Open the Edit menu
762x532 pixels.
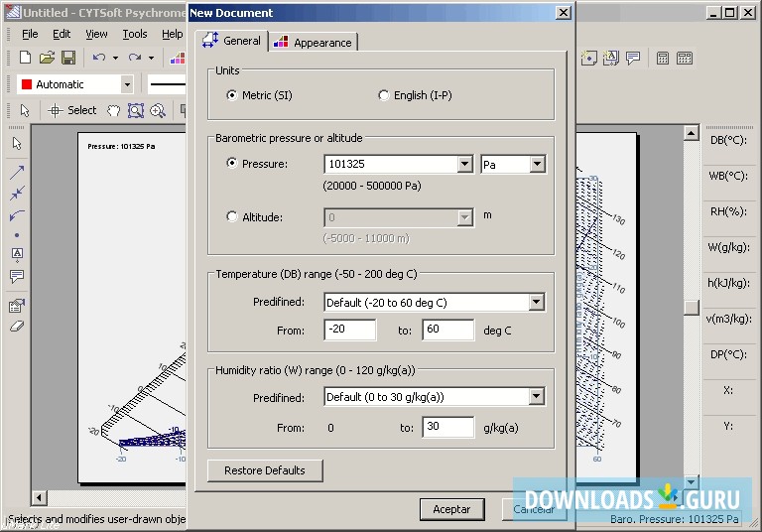tap(62, 34)
